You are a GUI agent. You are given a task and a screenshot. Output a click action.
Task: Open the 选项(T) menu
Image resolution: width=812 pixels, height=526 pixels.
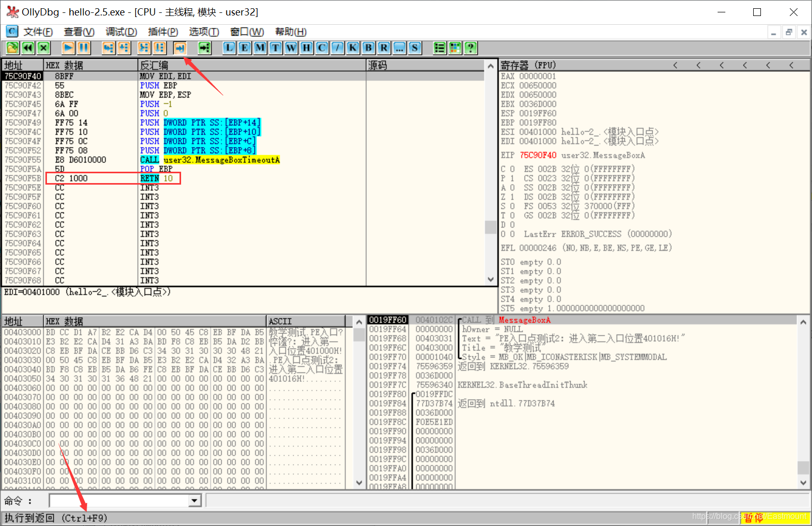tap(204, 32)
